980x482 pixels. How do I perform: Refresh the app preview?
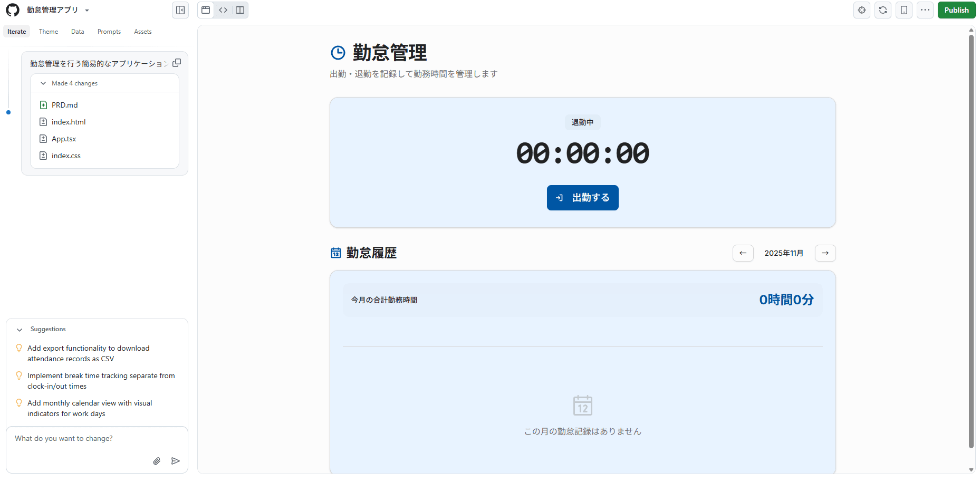[x=883, y=10]
